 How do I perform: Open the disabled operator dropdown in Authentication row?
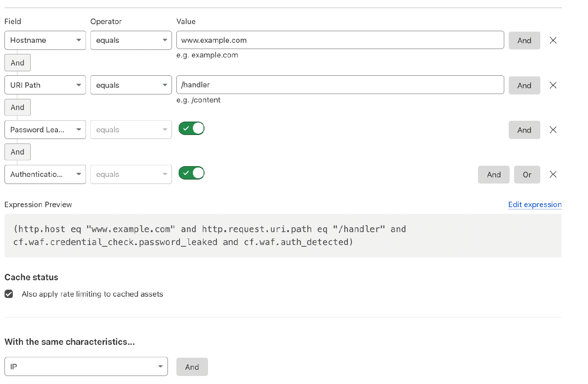[131, 174]
